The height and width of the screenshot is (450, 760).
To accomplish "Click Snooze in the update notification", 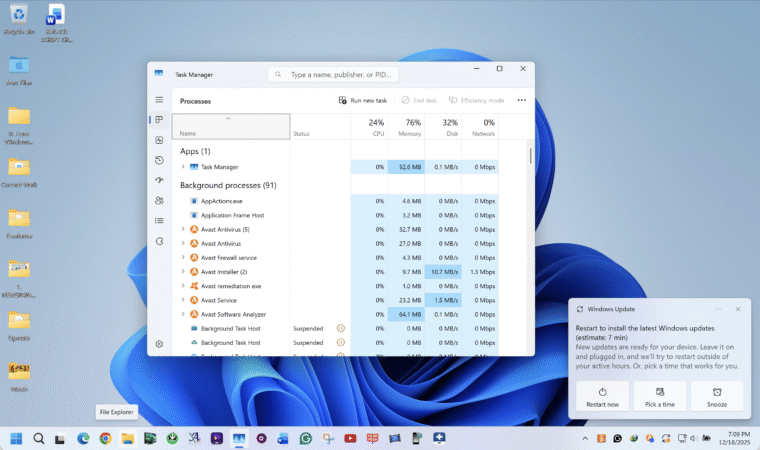I will [x=717, y=397].
